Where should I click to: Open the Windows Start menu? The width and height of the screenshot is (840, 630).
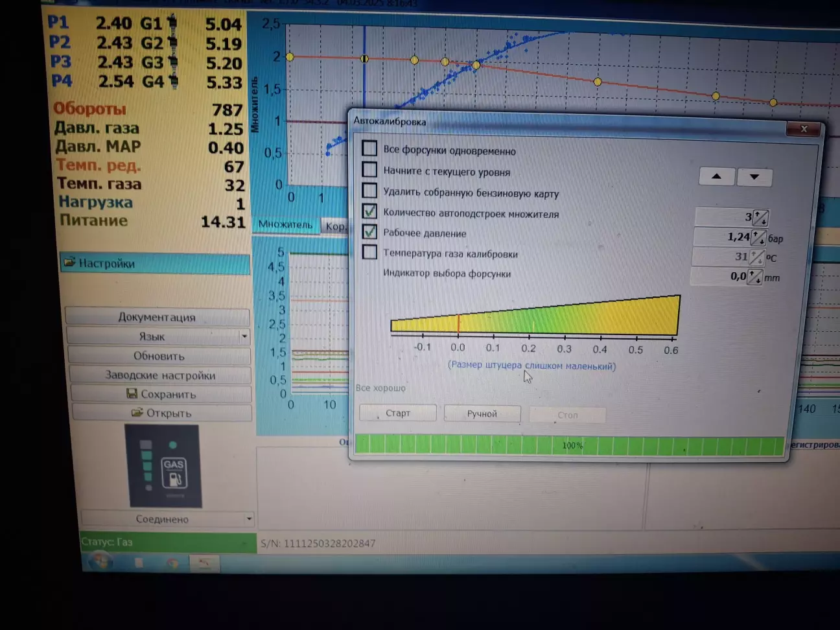(100, 561)
